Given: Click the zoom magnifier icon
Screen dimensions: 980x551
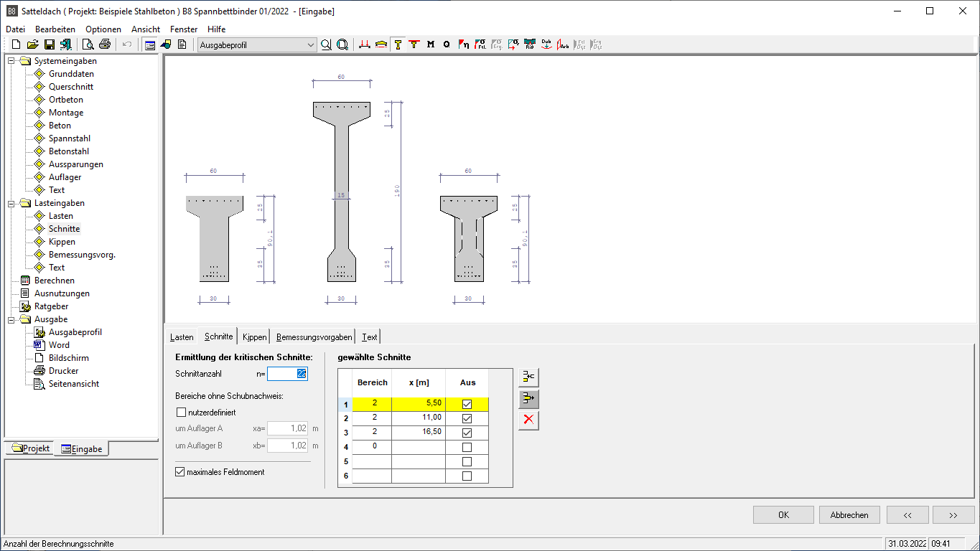Looking at the screenshot, I should click(x=326, y=44).
